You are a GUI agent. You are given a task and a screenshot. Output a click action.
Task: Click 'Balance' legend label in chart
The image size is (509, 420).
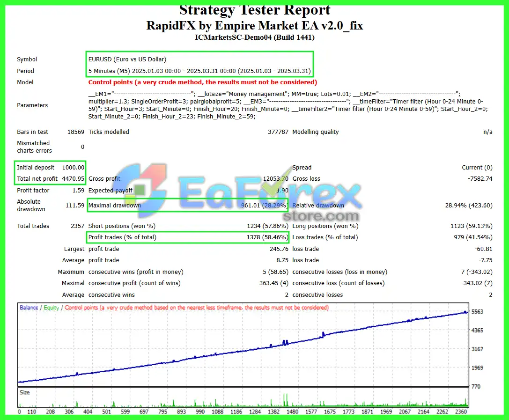click(29, 308)
